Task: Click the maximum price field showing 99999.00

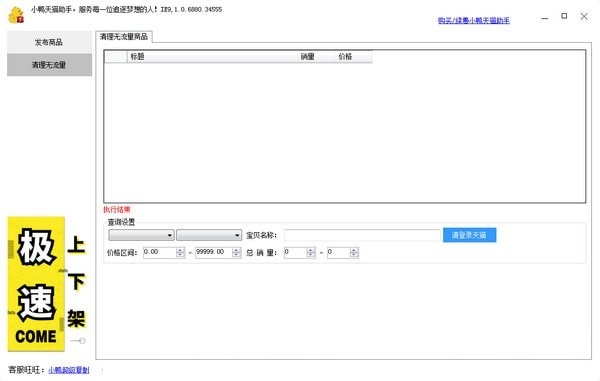Action: pos(214,252)
